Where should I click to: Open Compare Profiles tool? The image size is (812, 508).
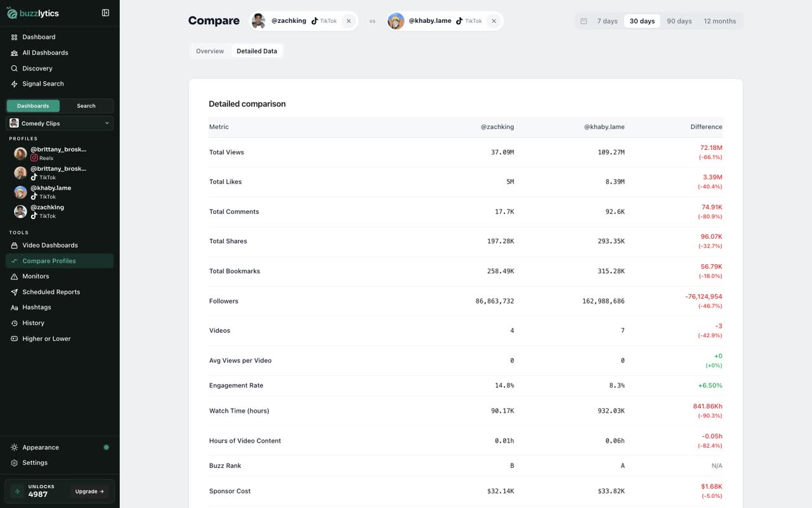60,261
